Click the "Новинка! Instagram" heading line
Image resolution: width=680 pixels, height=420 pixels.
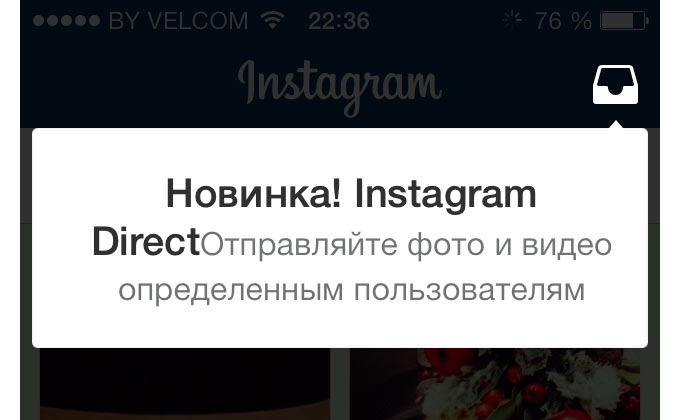point(351,195)
